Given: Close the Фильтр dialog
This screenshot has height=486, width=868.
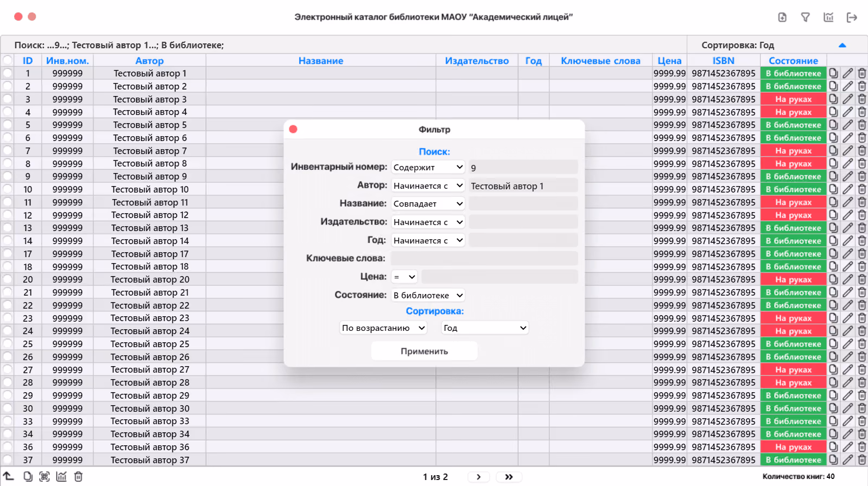Looking at the screenshot, I should (x=293, y=129).
